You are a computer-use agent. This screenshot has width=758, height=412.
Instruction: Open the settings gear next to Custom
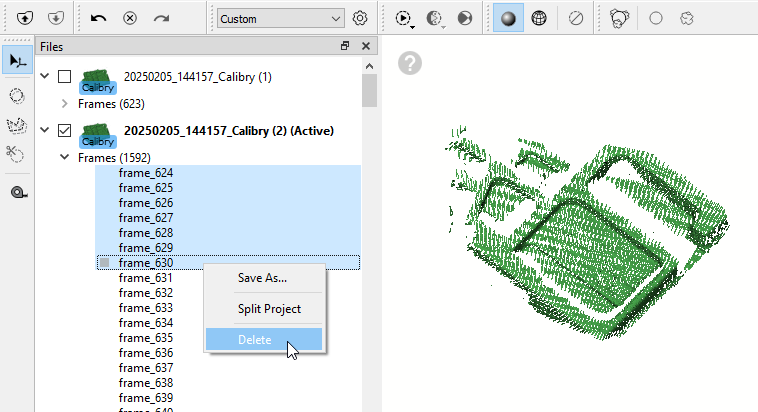(x=360, y=18)
